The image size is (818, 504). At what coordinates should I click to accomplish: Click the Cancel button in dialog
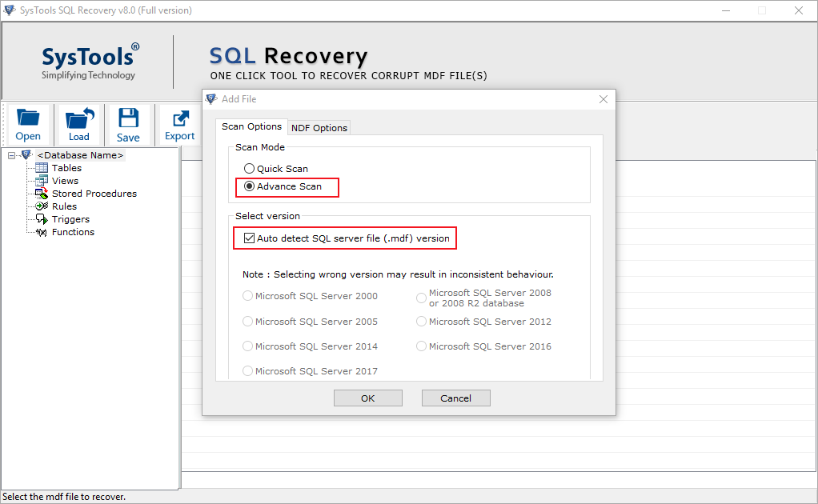point(456,398)
